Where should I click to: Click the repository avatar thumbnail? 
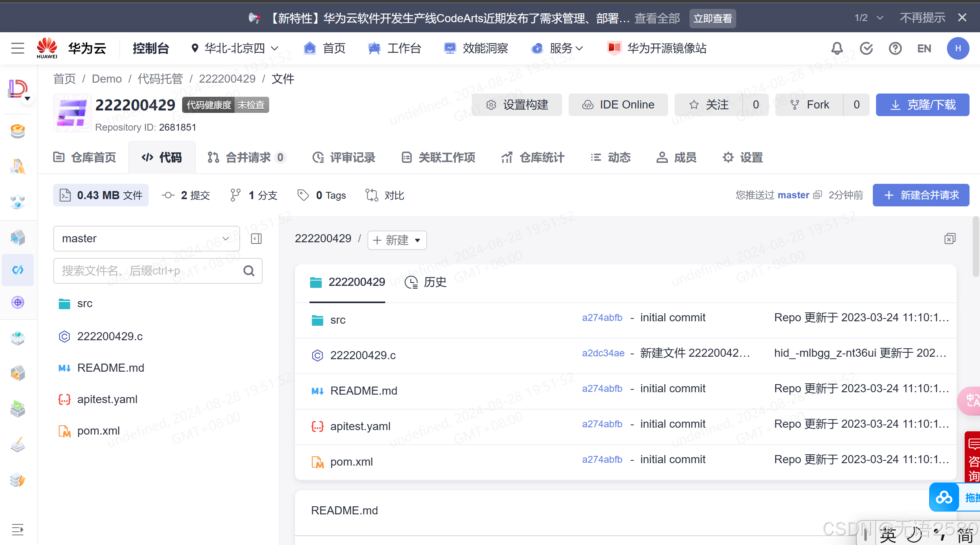pyautogui.click(x=73, y=113)
